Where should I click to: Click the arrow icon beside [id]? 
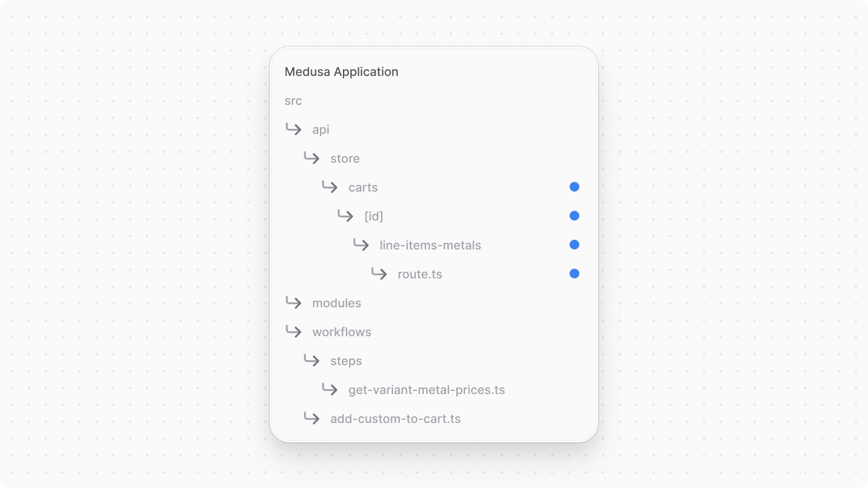345,216
